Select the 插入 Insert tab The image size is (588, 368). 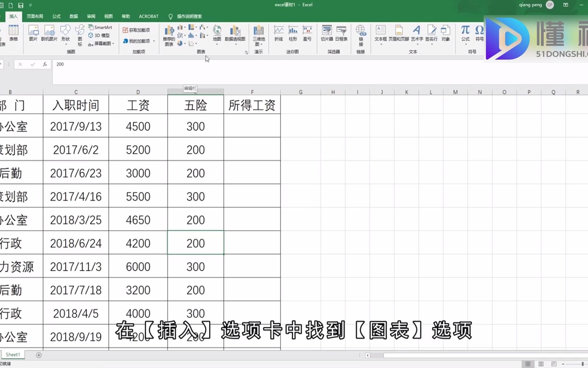(x=13, y=16)
